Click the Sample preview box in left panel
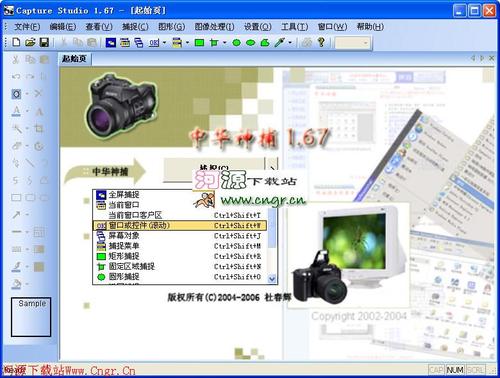Image resolution: width=500 pixels, height=378 pixels. [x=31, y=317]
